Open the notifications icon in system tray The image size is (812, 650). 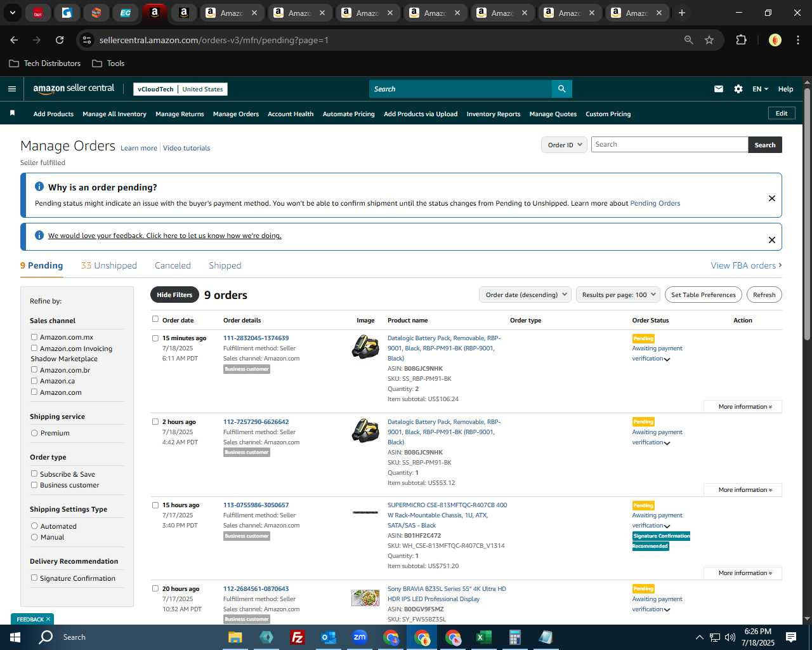pos(791,637)
